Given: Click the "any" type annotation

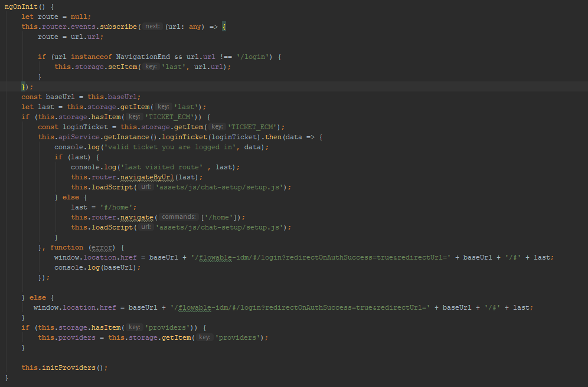Looking at the screenshot, I should pyautogui.click(x=195, y=27).
